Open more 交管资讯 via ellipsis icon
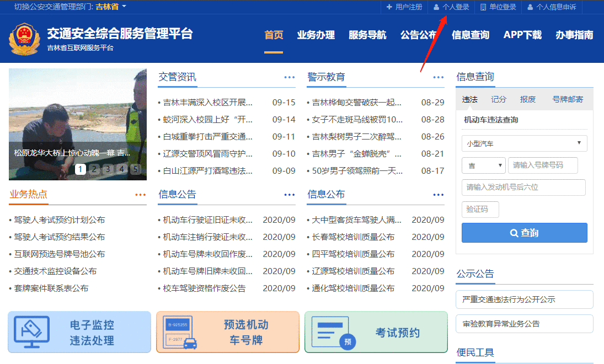 [289, 77]
